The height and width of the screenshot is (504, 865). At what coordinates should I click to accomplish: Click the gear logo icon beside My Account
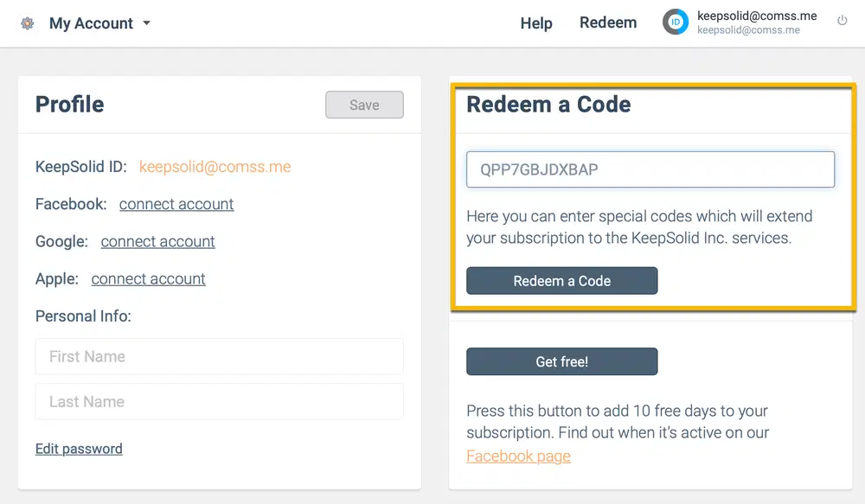(27, 23)
